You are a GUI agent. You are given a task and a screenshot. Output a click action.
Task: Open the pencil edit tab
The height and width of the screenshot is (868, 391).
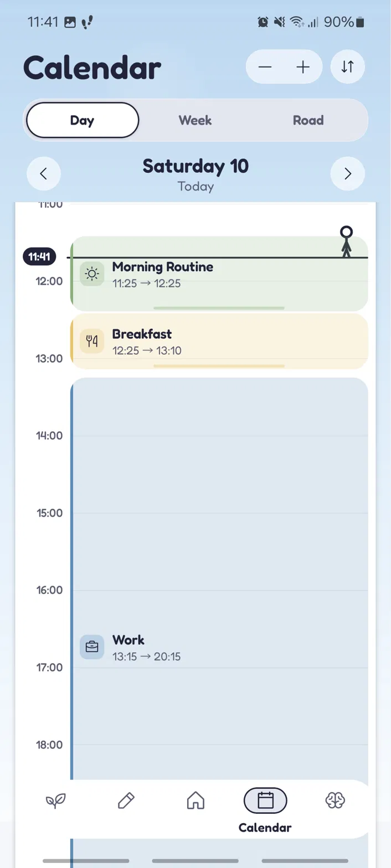point(126,800)
